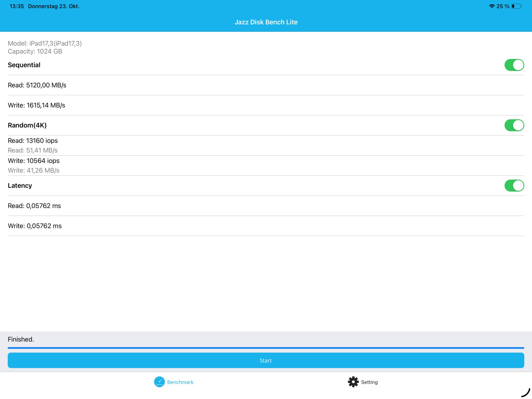Image resolution: width=532 pixels, height=399 pixels.
Task: Tap the battery indicator icon
Action: [x=516, y=6]
